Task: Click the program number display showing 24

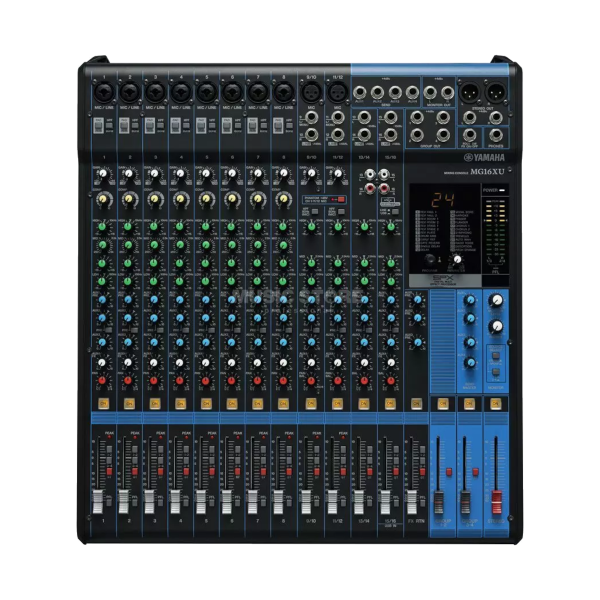Action: [443, 200]
